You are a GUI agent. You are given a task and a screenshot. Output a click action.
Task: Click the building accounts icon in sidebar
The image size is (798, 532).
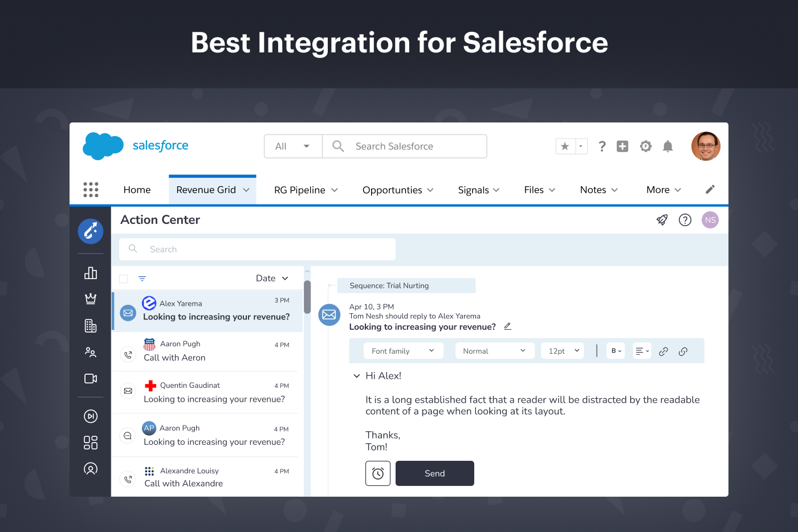pyautogui.click(x=90, y=325)
